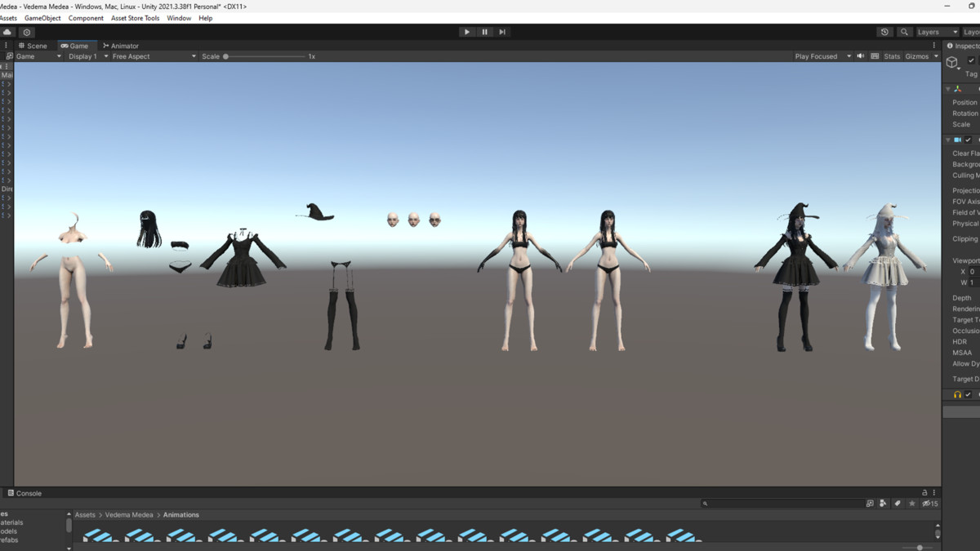Image resolution: width=980 pixels, height=551 pixels.
Task: Click the Assets breadcrumb link
Action: (x=85, y=515)
